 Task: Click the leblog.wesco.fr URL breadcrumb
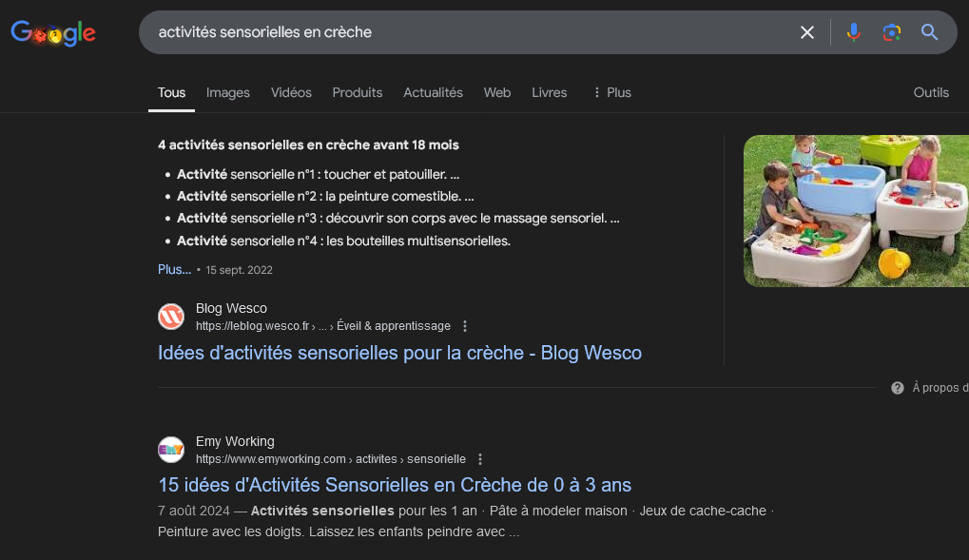click(323, 326)
